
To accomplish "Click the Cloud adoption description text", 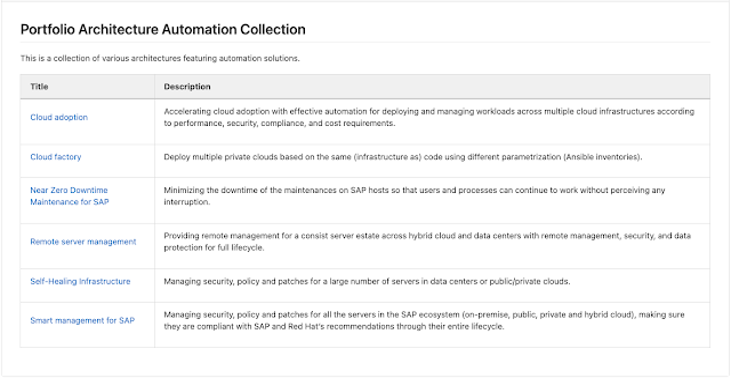I will [429, 118].
